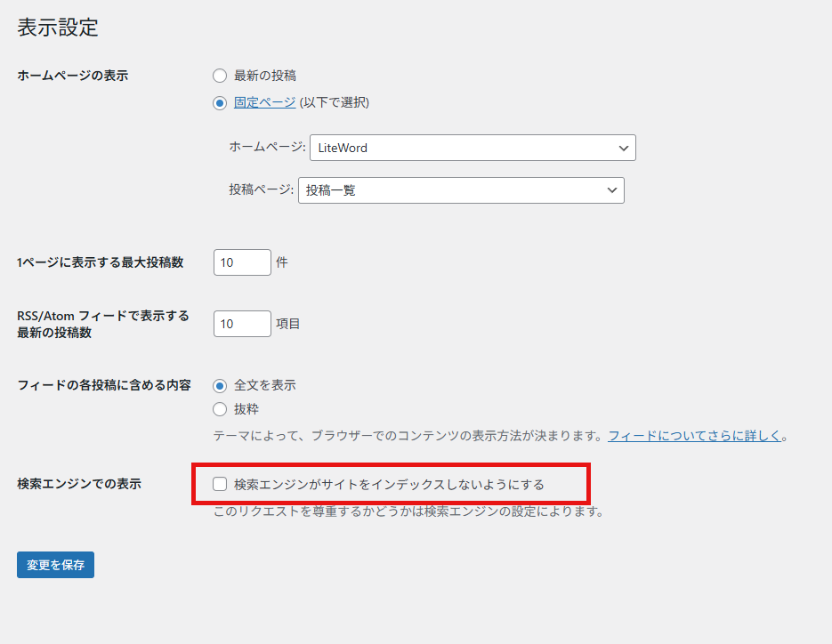Click the ホームページの表示 row label
Image resolution: width=832 pixels, height=644 pixels.
click(73, 76)
